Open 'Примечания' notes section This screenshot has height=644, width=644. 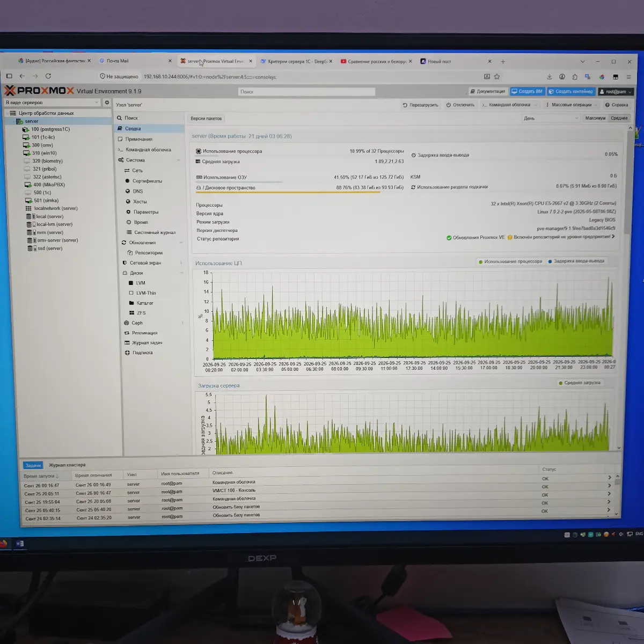pos(138,139)
